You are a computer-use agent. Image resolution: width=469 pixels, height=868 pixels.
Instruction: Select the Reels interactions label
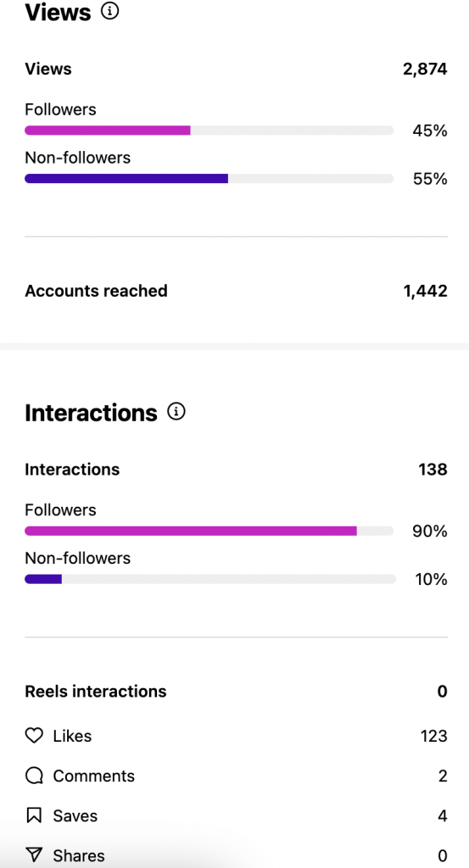pyautogui.click(x=96, y=692)
